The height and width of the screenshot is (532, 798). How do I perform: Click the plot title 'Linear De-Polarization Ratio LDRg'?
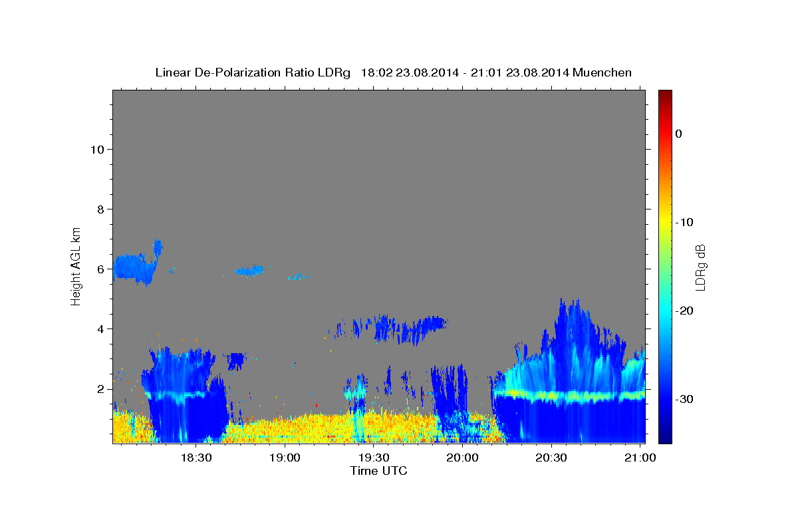click(252, 72)
